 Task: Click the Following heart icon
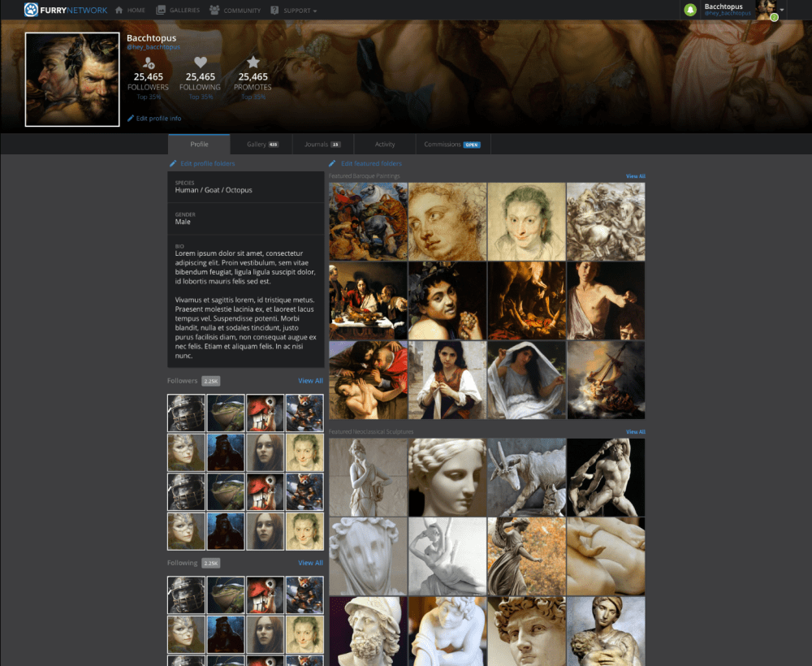coord(201,63)
